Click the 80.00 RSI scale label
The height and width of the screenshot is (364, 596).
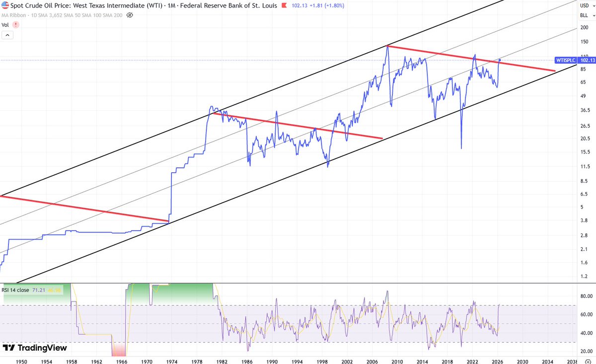point(586,296)
